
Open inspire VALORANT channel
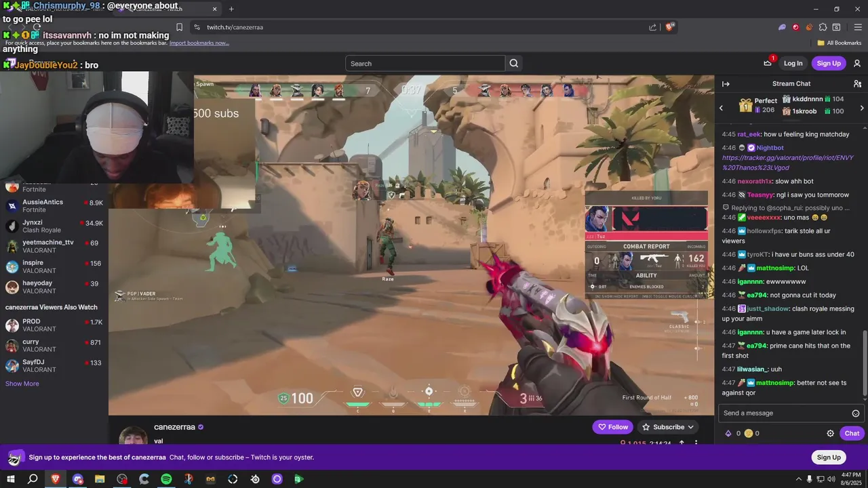coord(54,266)
